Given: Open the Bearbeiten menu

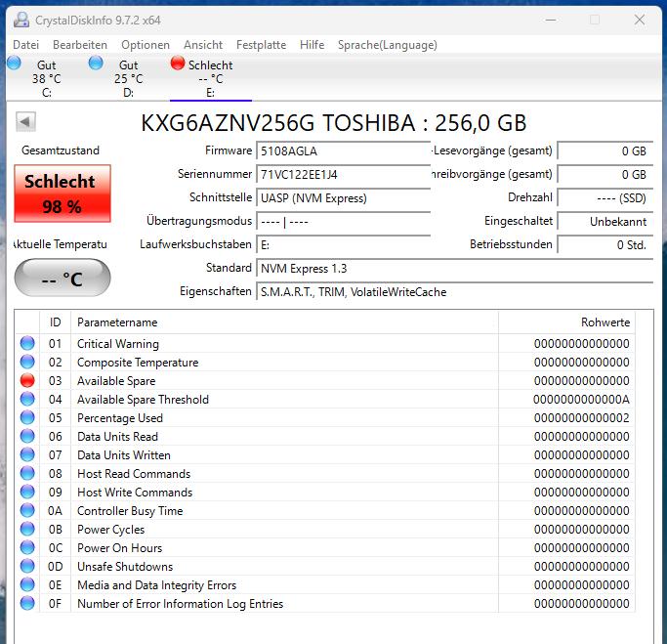Looking at the screenshot, I should point(80,45).
